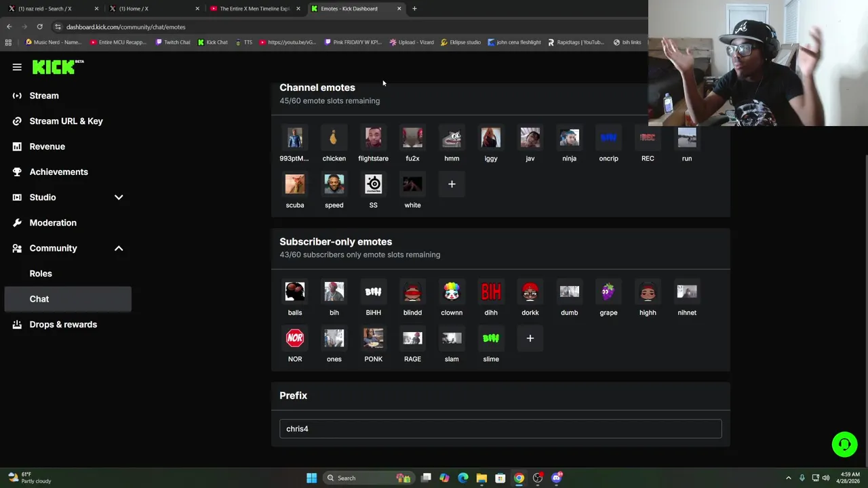The width and height of the screenshot is (868, 488).
Task: Open File Explorer from the taskbar
Action: point(481,478)
